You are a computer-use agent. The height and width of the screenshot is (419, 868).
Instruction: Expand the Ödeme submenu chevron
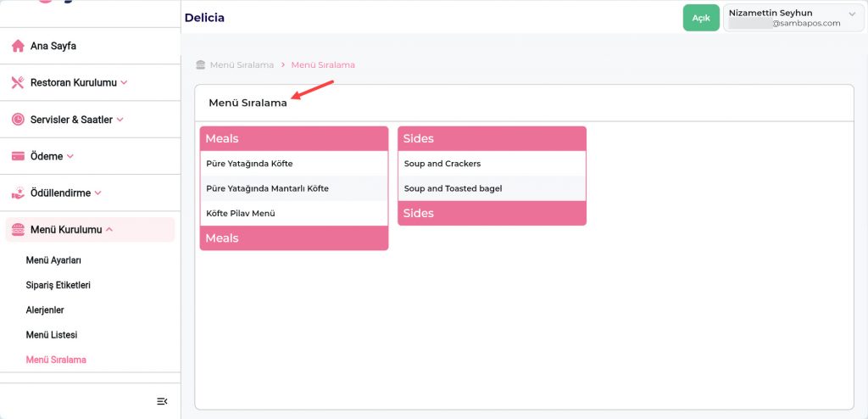(70, 156)
